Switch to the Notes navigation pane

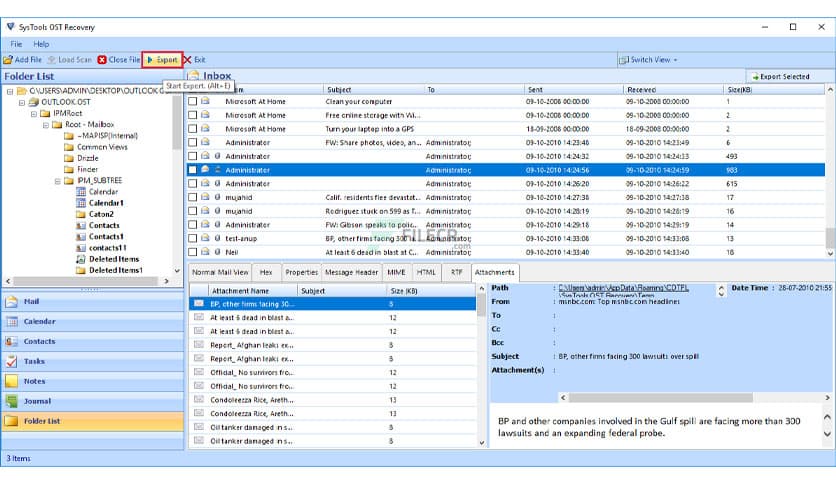92,382
